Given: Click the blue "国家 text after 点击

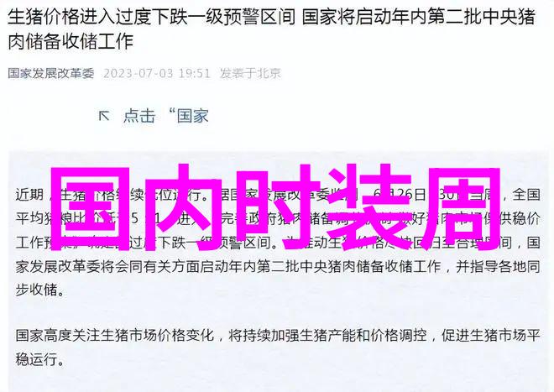Looking at the screenshot, I should (189, 116).
